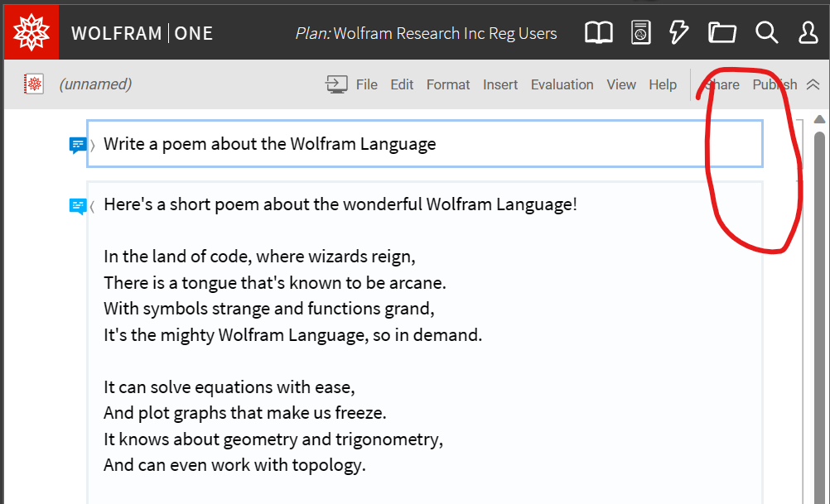Select the chat input cell speech-bubble icon
The width and height of the screenshot is (830, 504).
(79, 144)
